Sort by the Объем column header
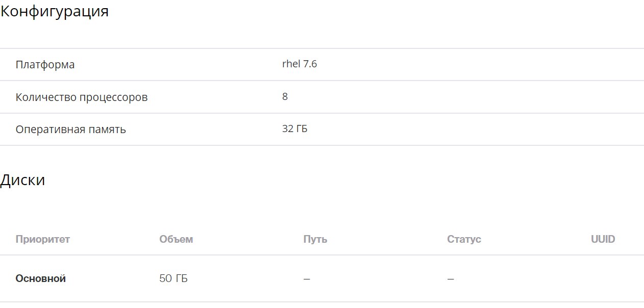This screenshot has width=644, height=308. [176, 239]
